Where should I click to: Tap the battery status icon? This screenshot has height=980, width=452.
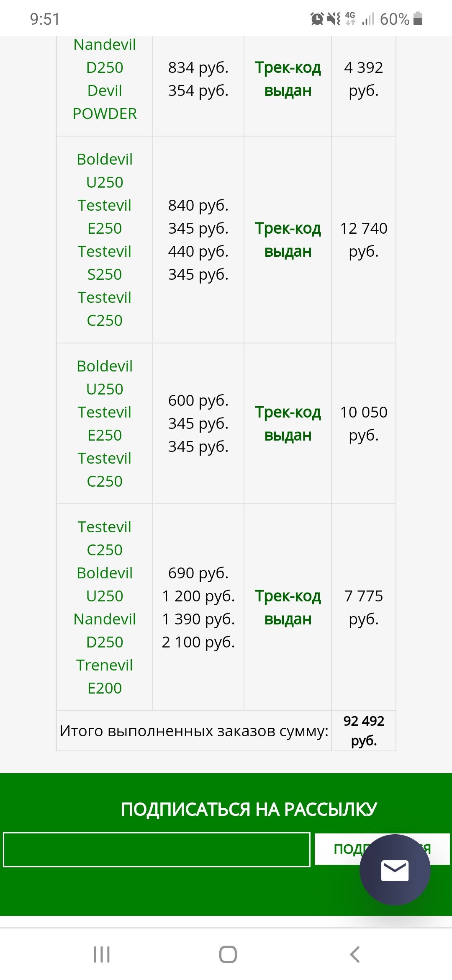pos(418,19)
